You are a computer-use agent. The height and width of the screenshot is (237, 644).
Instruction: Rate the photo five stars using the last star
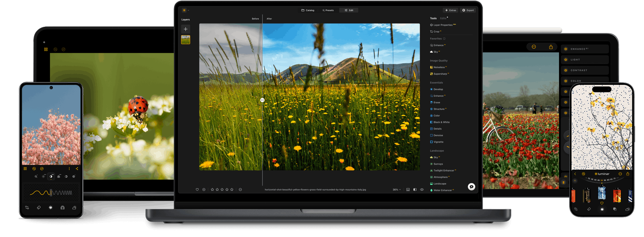tap(232, 190)
